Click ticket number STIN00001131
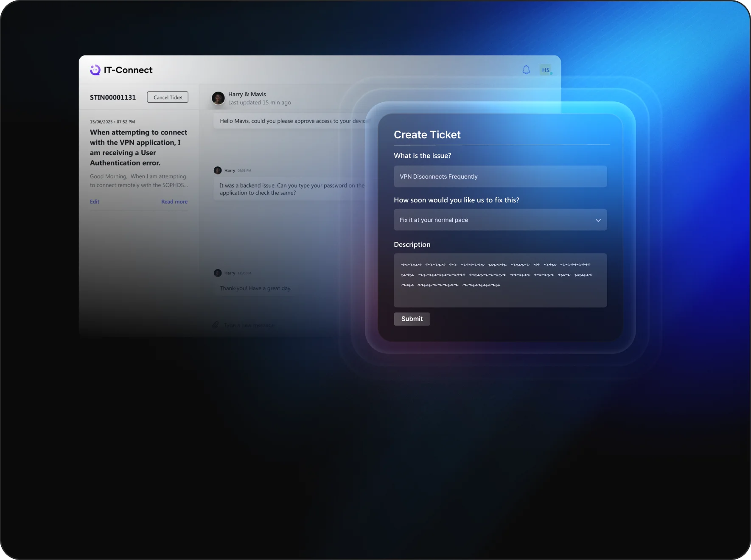The width and height of the screenshot is (751, 560). tap(113, 97)
